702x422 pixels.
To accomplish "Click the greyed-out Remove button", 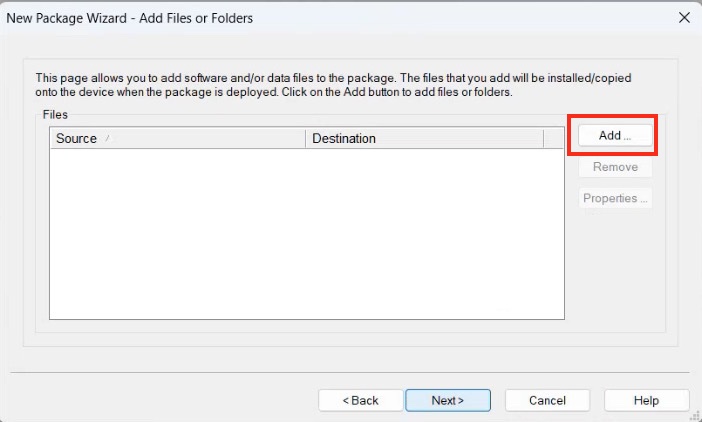I will click(615, 167).
